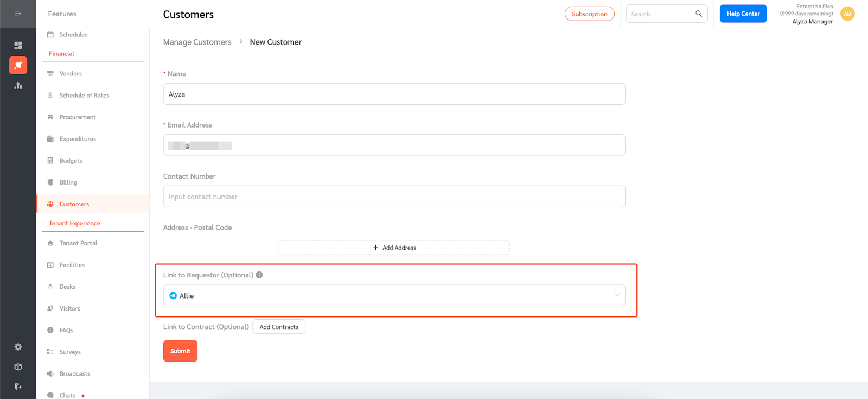Screen dimensions: 868x399
Task: Open the settings gear icon
Action: click(x=18, y=347)
